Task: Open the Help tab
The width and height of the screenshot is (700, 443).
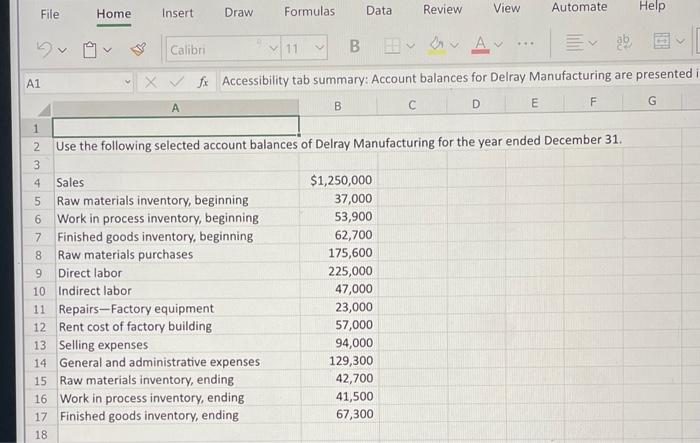Action: pos(652,6)
